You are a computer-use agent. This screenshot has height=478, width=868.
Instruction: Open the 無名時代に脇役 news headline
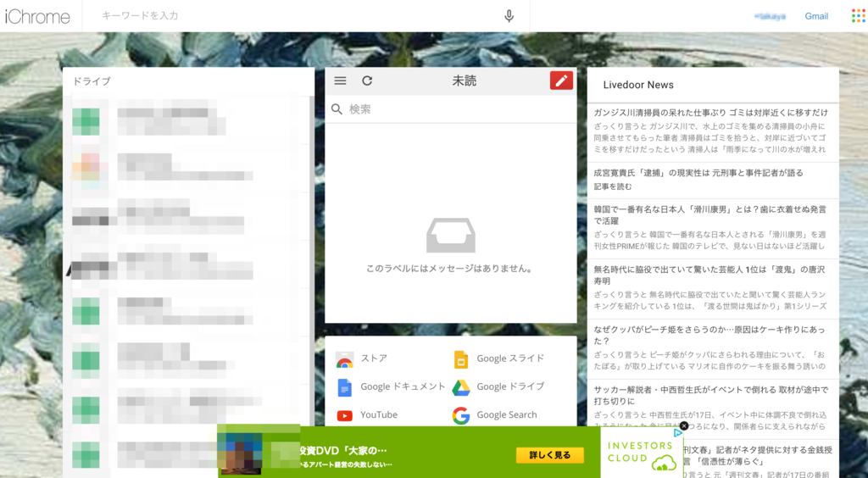[709, 275]
